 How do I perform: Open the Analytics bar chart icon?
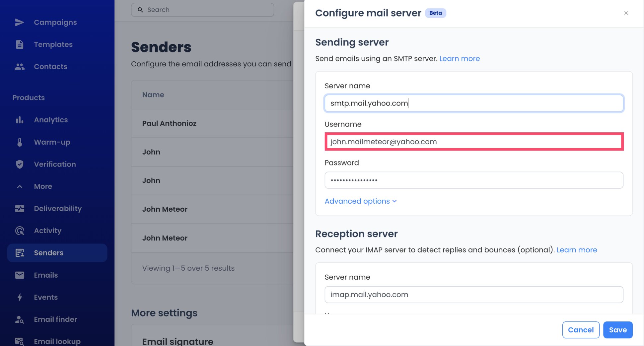pyautogui.click(x=20, y=120)
